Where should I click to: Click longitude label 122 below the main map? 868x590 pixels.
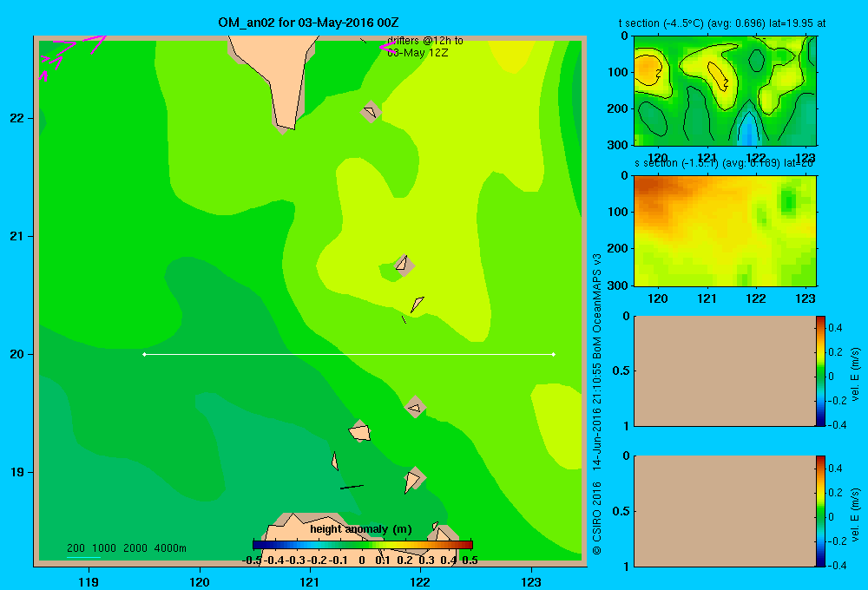421,581
